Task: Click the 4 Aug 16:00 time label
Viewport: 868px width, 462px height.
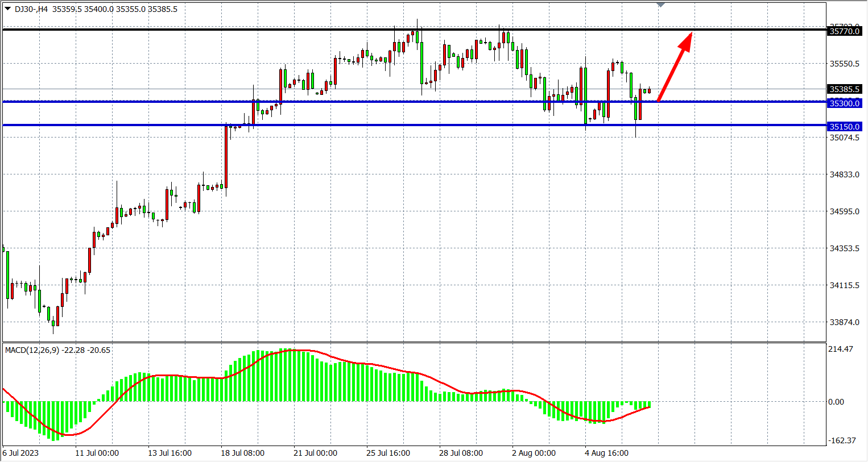Action: 606,453
